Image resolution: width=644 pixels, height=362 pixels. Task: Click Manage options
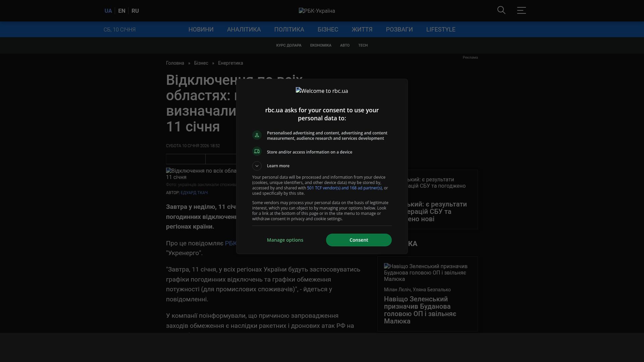(x=285, y=240)
